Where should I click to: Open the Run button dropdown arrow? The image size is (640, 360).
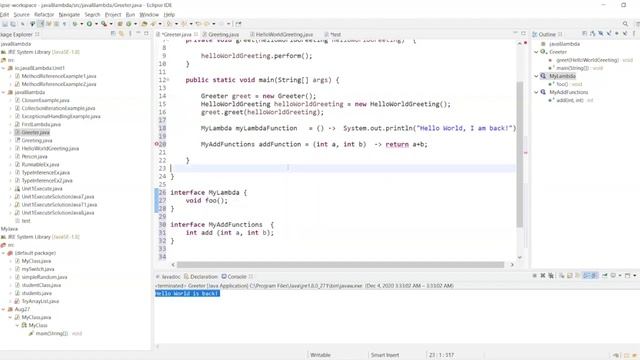(x=96, y=24)
